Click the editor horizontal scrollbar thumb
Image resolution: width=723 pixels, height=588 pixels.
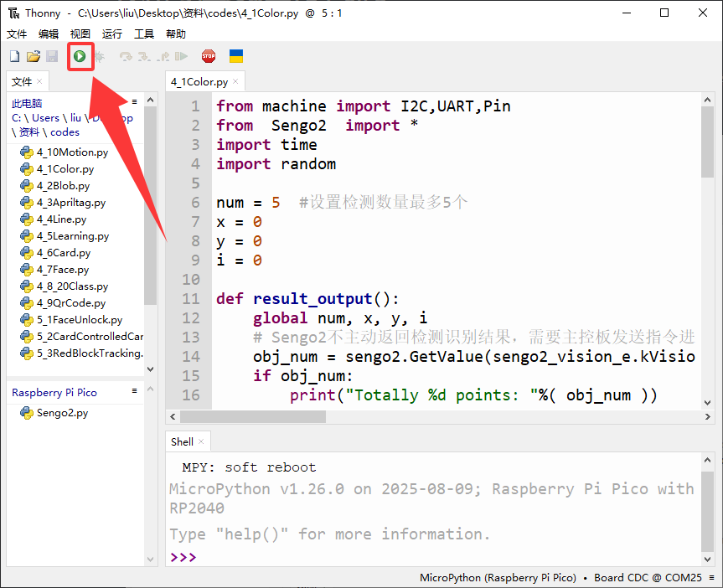[x=253, y=417]
